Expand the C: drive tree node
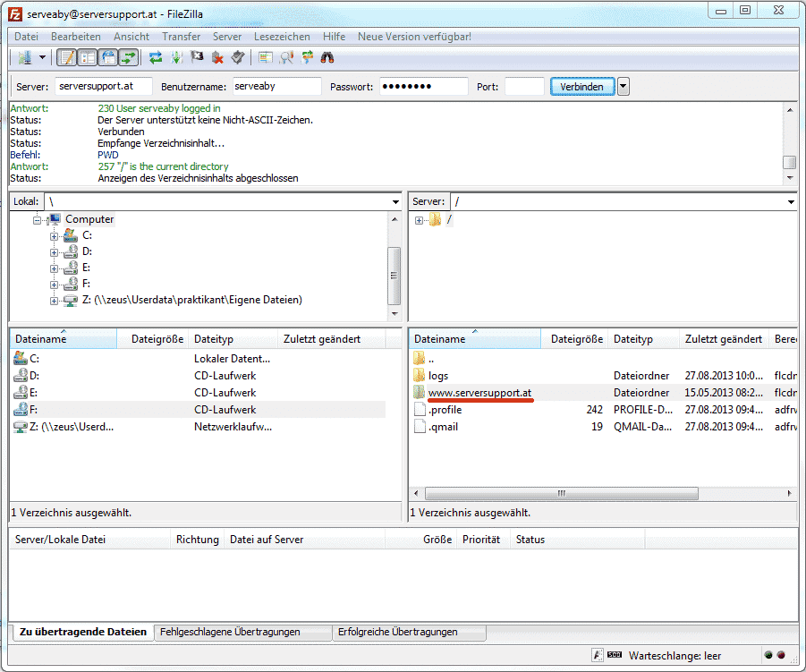806x672 pixels. click(x=55, y=235)
